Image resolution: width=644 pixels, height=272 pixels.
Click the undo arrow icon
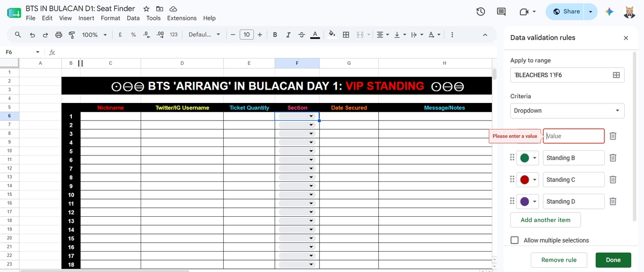click(x=32, y=34)
